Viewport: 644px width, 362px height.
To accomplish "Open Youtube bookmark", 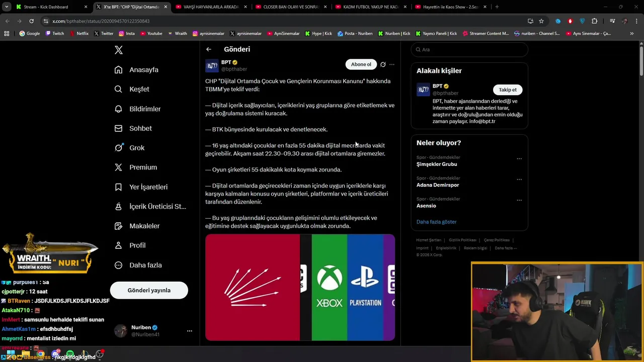I will coord(151,33).
